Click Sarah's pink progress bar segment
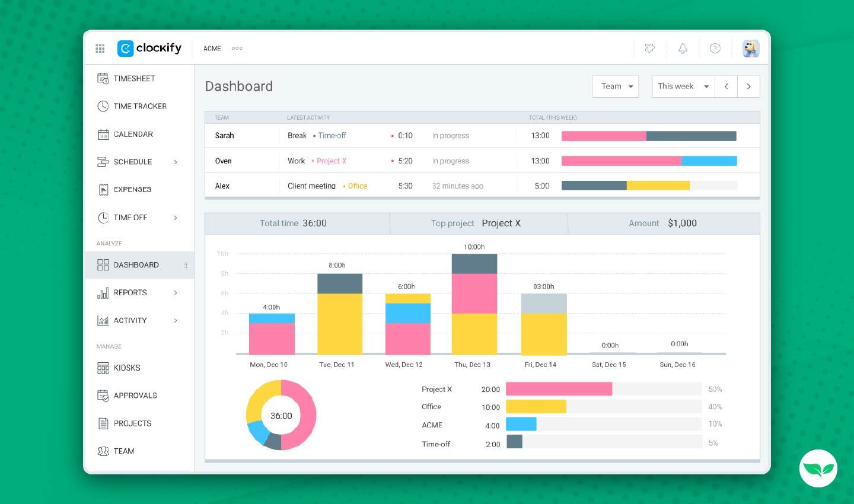Screen dimensions: 854x504 coord(604,136)
